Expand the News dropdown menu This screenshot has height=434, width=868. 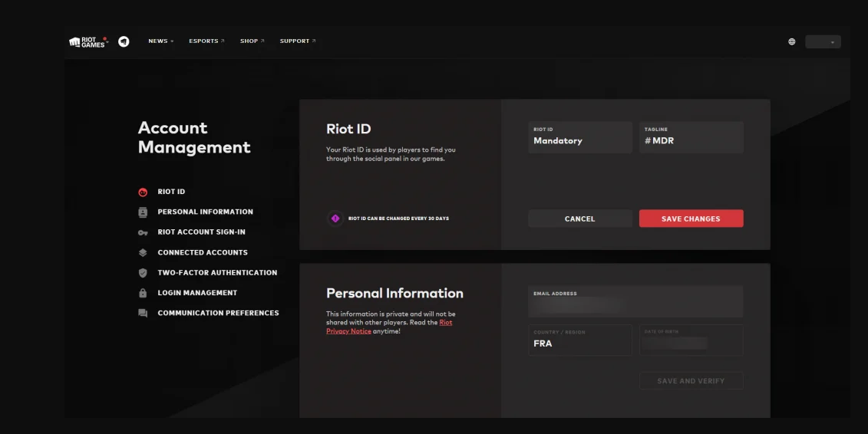tap(160, 41)
